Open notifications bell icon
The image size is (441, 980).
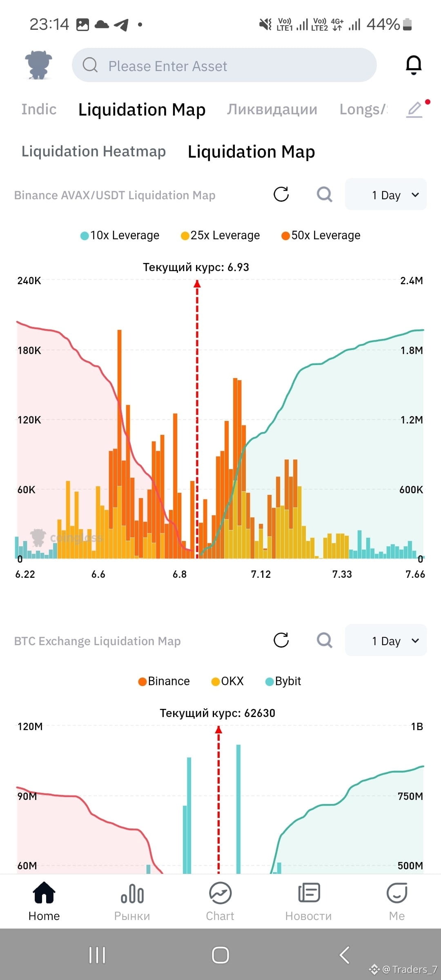click(x=413, y=65)
